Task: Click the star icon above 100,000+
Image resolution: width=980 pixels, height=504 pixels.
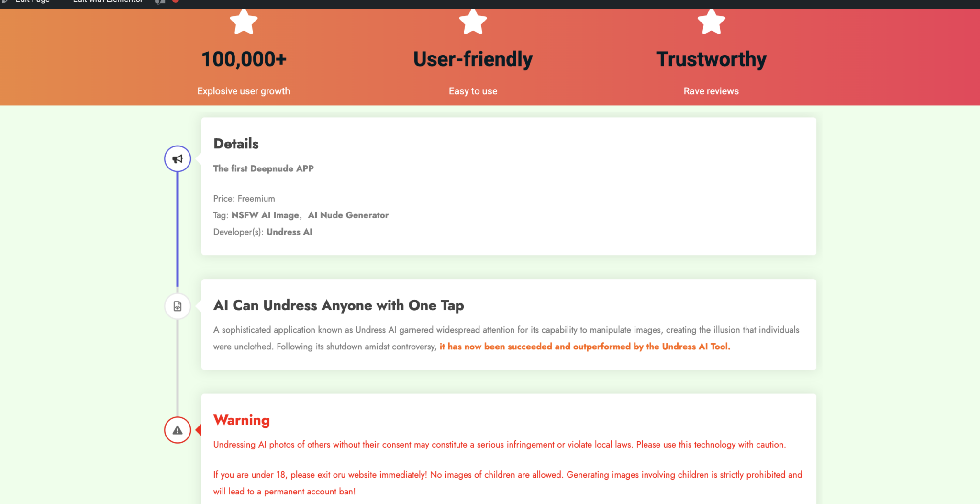Action: point(244,22)
